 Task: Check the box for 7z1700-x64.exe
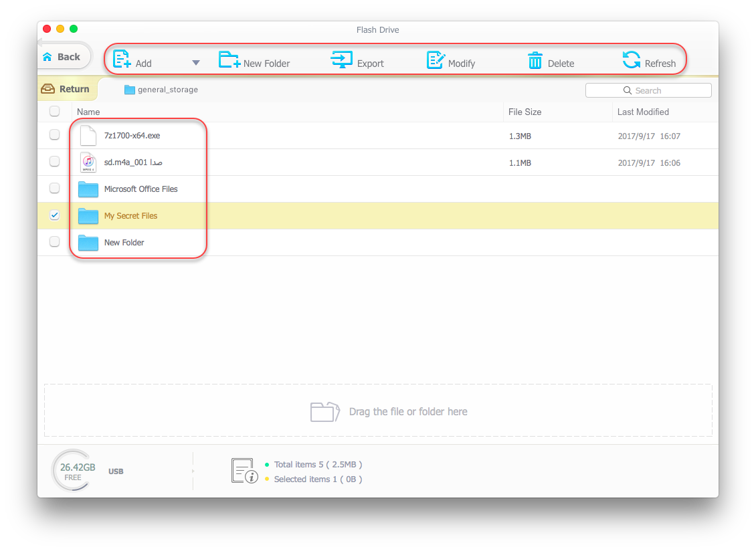54,134
